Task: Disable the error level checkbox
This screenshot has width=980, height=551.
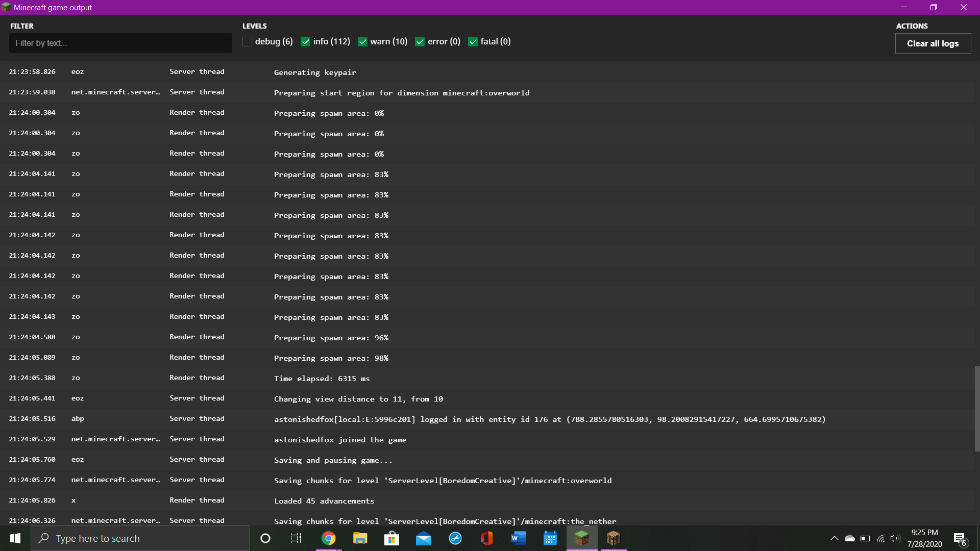Action: tap(420, 42)
